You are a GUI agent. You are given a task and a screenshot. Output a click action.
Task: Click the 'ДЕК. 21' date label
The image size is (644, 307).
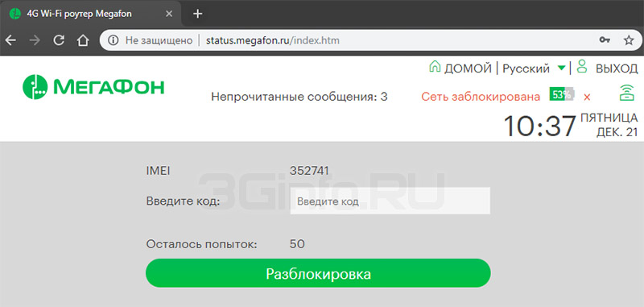[x=617, y=133]
